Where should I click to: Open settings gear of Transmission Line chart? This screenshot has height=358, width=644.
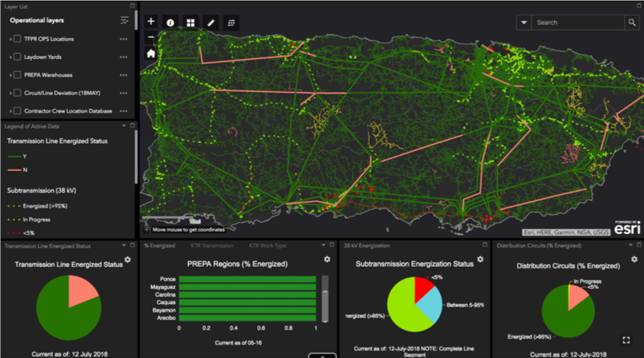click(128, 260)
